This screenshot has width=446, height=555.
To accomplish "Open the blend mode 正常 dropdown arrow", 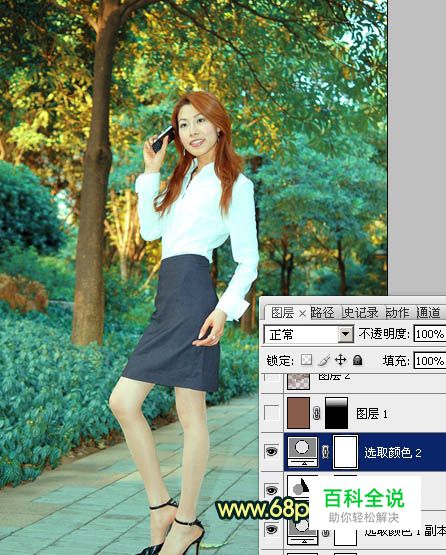I will click(345, 334).
